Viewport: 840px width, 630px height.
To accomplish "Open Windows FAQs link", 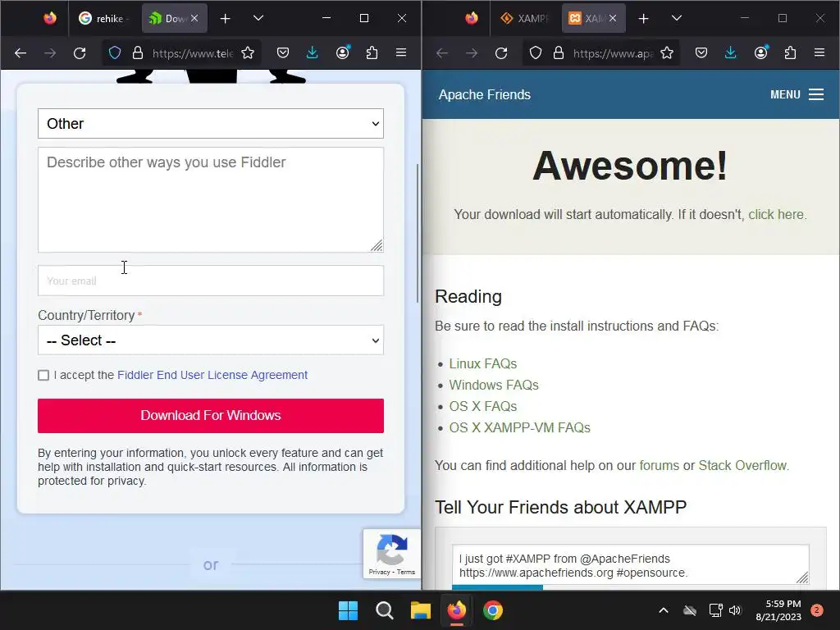I will 493,386.
